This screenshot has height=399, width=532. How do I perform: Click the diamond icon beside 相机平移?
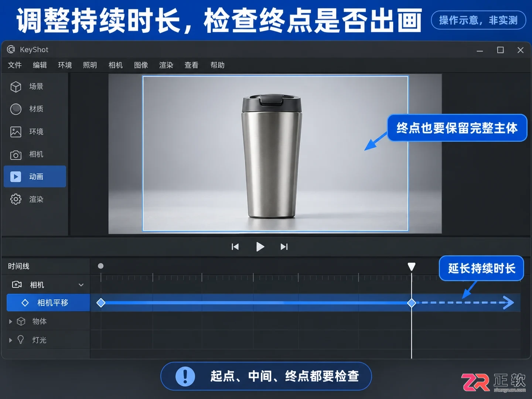pyautogui.click(x=25, y=303)
